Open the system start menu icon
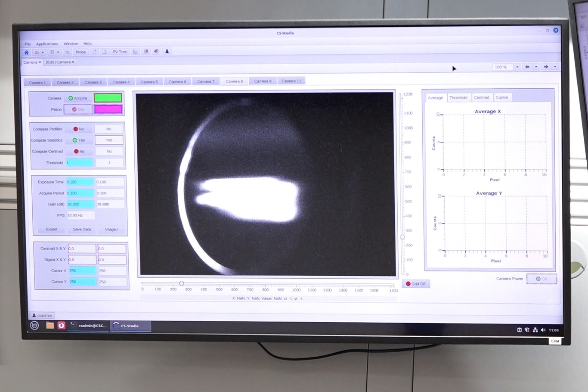588x392 pixels. [x=34, y=325]
